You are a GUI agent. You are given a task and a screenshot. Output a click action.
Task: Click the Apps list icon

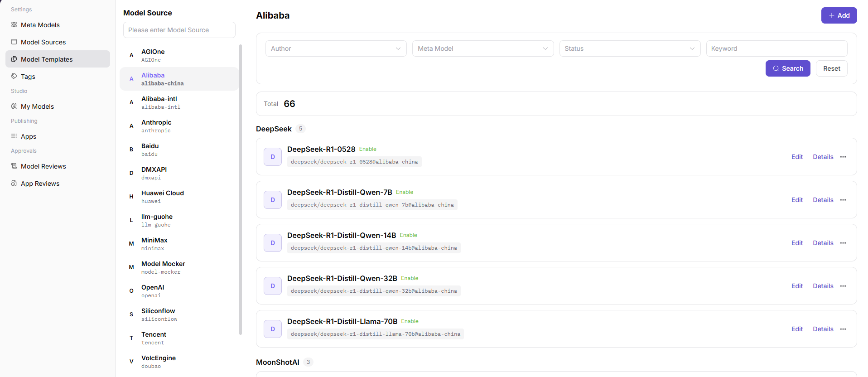pos(14,136)
